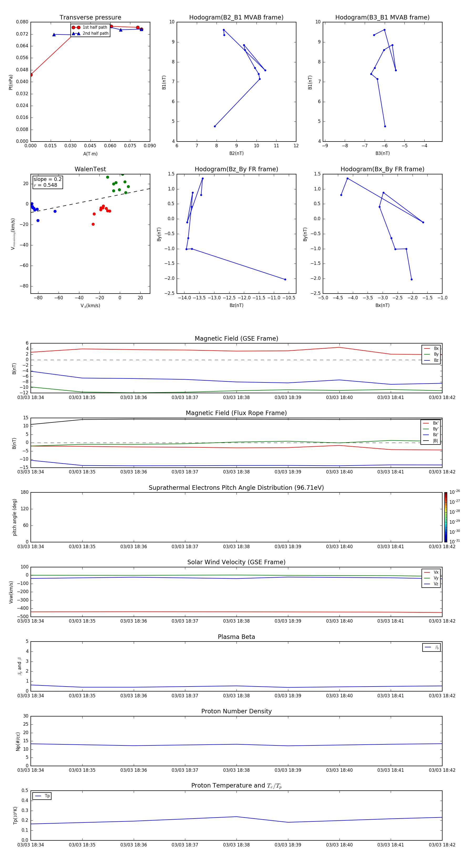Image resolution: width=473 pixels, height=868 pixels.
Task: Click the WalenTest plot title
Action: coord(90,169)
